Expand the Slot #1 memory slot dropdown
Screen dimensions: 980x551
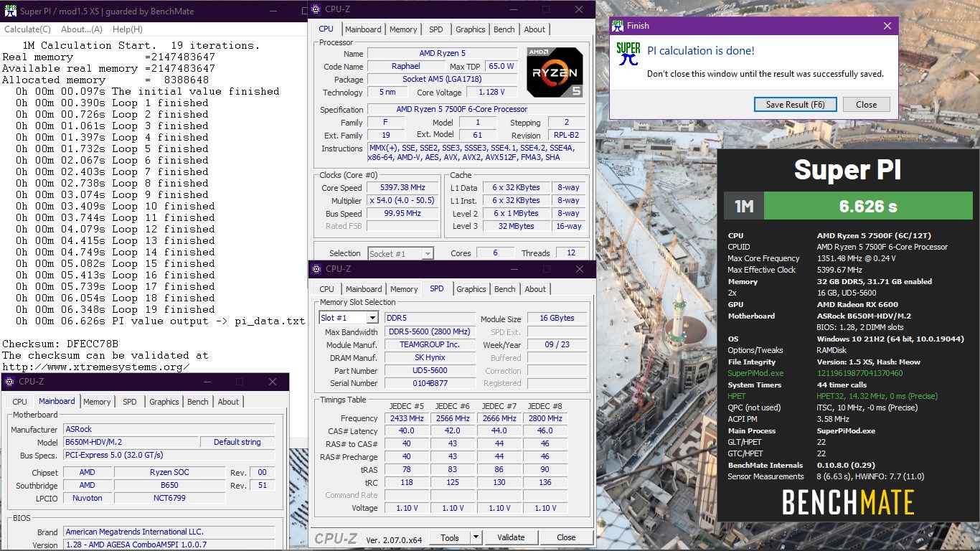[x=372, y=318]
